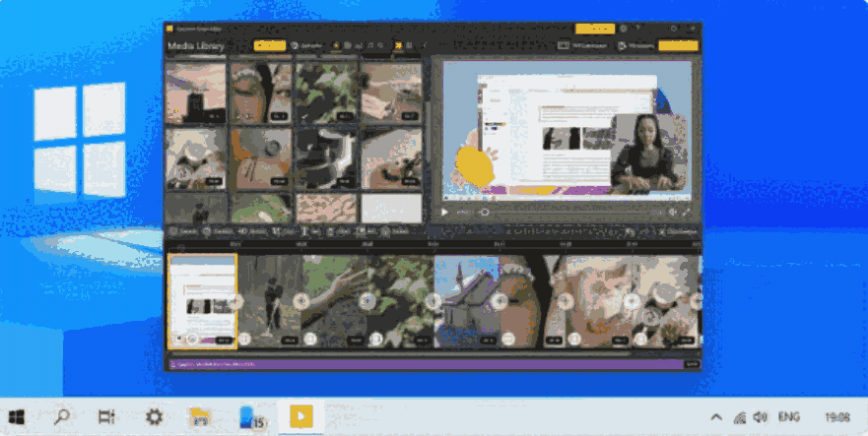Click the ENG language indicator
The width and height of the screenshot is (868, 436).
point(789,416)
